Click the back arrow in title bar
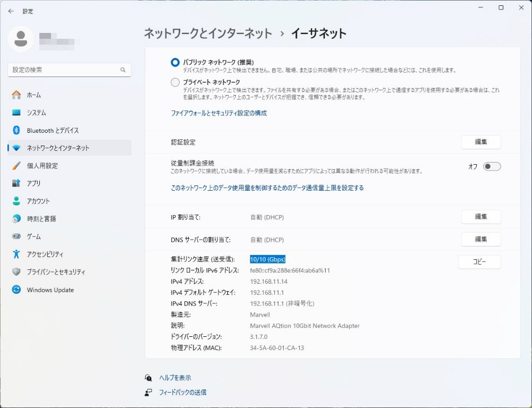Viewport: 532px width, 408px height. coord(11,11)
